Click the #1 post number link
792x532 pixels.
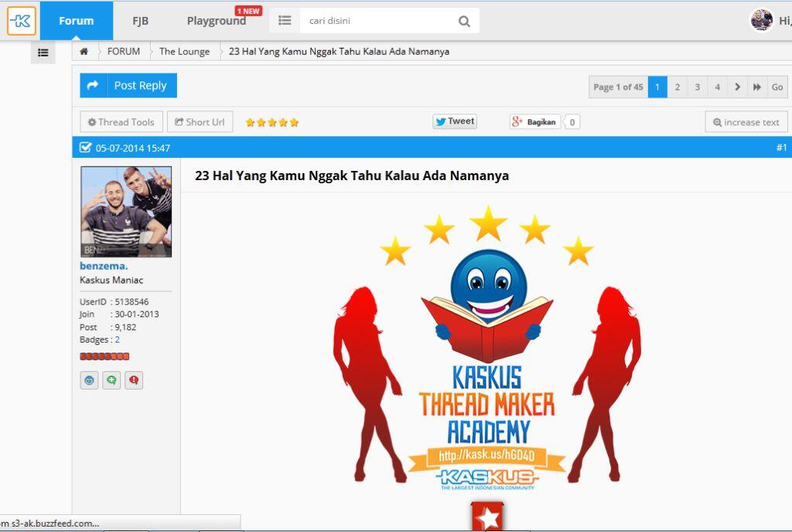click(x=781, y=148)
